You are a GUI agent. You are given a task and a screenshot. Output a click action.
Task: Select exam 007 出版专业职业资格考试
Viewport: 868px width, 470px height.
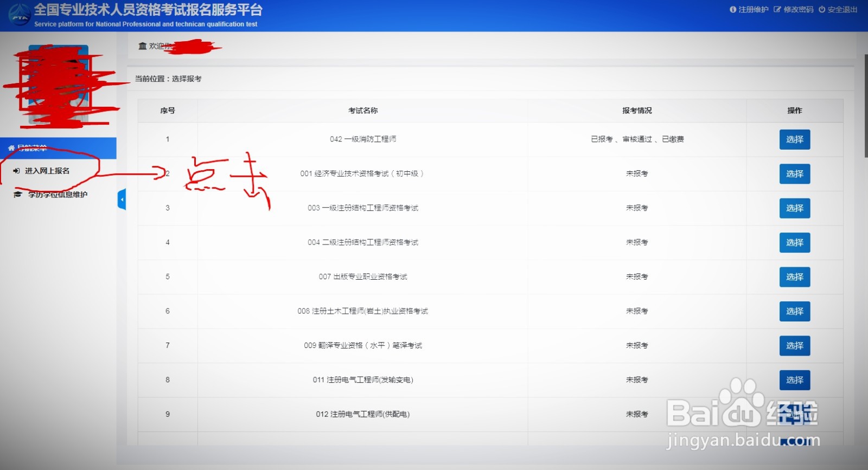point(795,277)
